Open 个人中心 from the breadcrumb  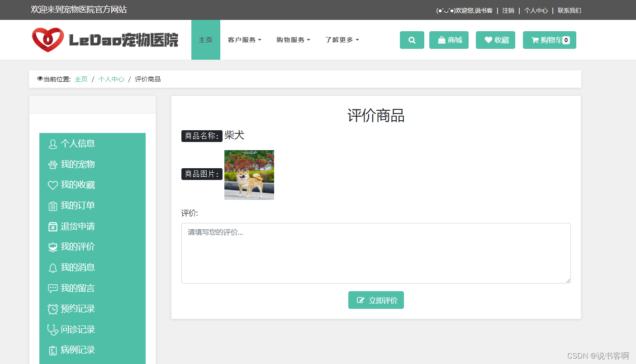click(x=111, y=79)
